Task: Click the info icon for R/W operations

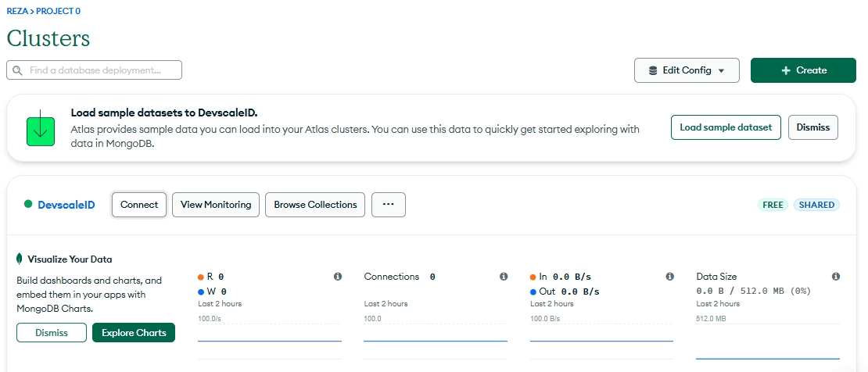Action: click(338, 276)
